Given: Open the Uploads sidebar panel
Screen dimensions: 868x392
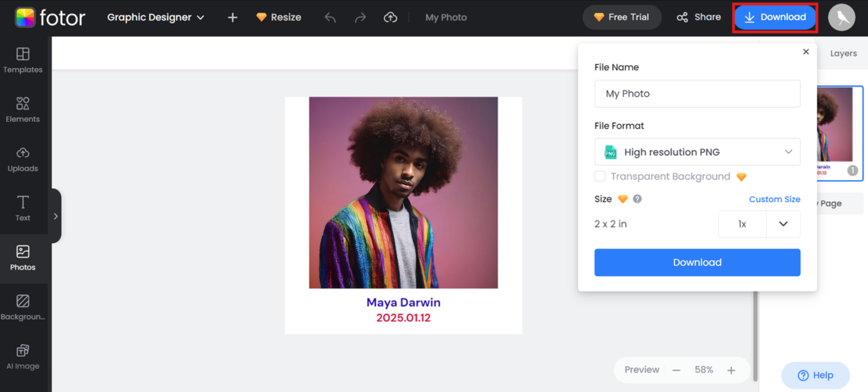Looking at the screenshot, I should click(x=23, y=159).
